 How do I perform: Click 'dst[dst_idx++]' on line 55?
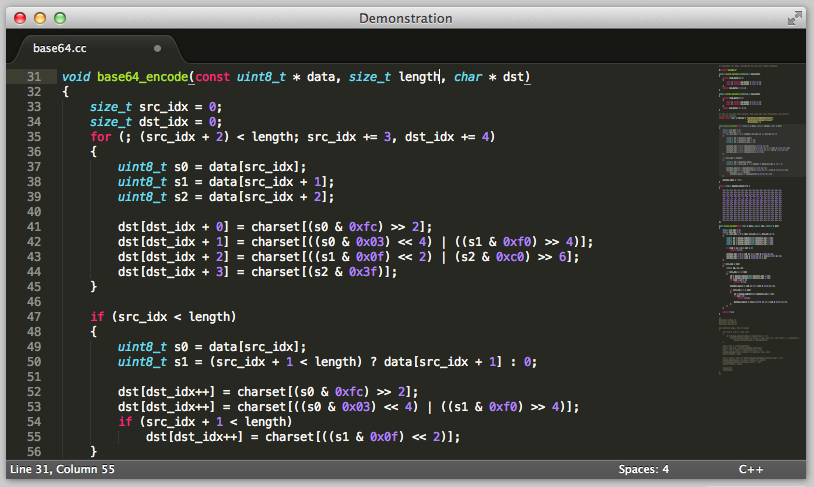(195, 437)
